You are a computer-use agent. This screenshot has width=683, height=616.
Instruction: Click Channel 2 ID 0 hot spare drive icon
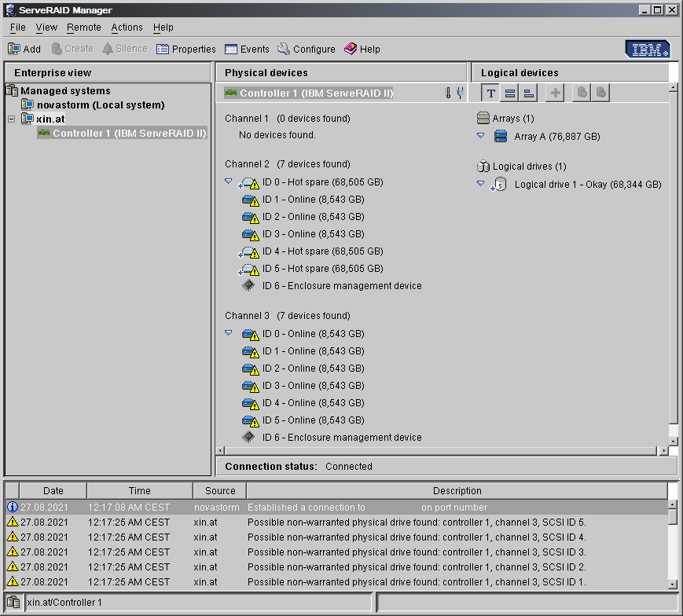click(248, 183)
